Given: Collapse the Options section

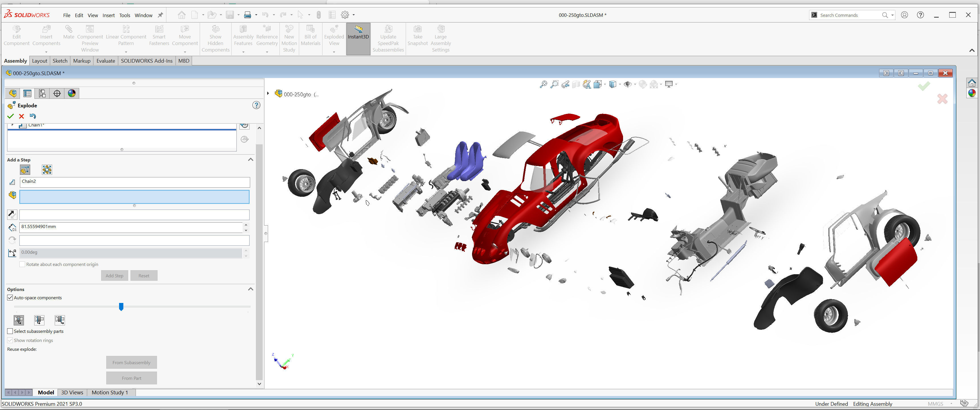Looking at the screenshot, I should 250,290.
